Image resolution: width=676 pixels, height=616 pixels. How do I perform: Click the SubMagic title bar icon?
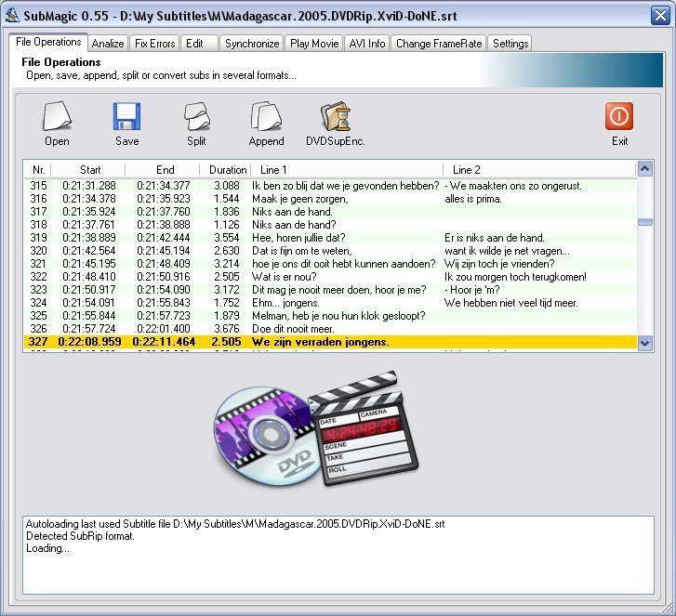pos(13,14)
